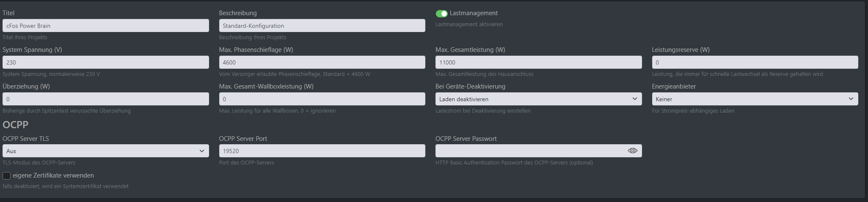Disable the Lastmanagement toggle switch
Screen dimensions: 868x202
point(441,13)
